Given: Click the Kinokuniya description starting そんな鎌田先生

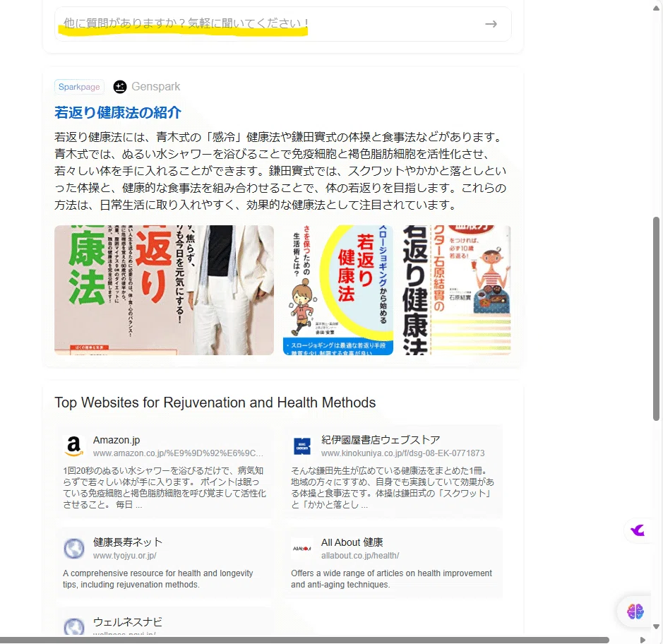Looking at the screenshot, I should [x=393, y=487].
